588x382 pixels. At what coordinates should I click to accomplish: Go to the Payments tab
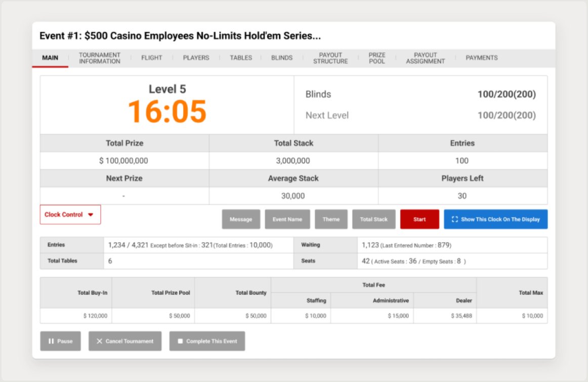click(482, 58)
